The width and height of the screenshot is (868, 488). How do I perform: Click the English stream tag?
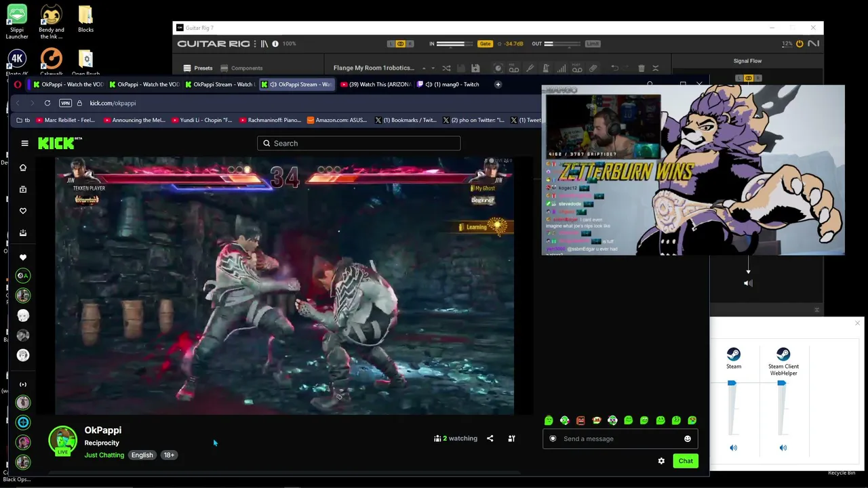pyautogui.click(x=142, y=455)
